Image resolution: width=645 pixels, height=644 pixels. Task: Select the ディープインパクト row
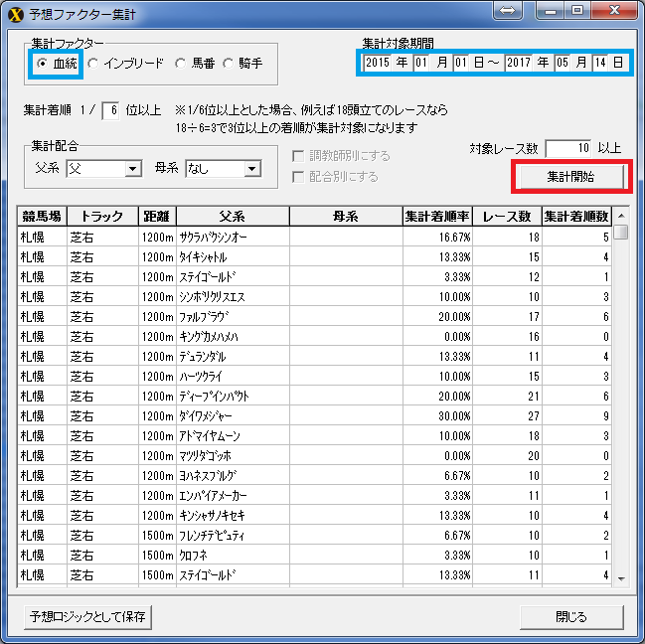[314, 396]
